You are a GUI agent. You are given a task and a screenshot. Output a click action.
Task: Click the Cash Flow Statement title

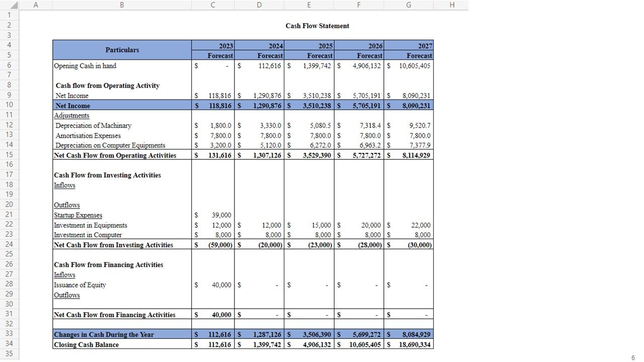pyautogui.click(x=317, y=26)
